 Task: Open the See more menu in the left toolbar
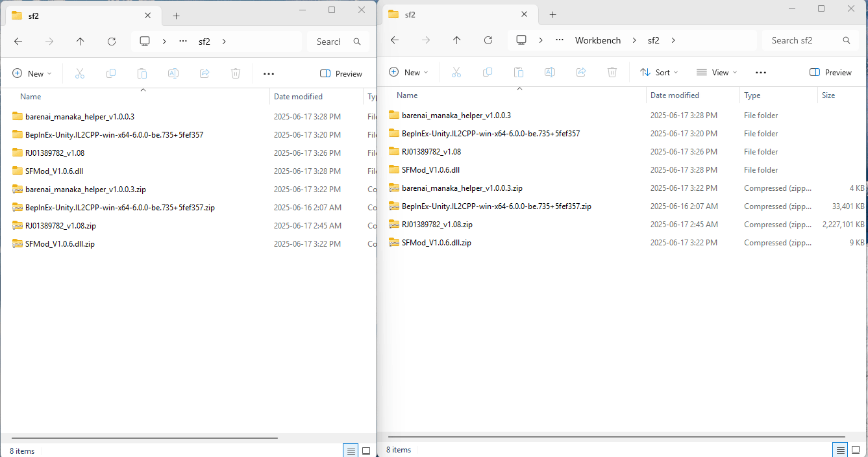pos(269,74)
